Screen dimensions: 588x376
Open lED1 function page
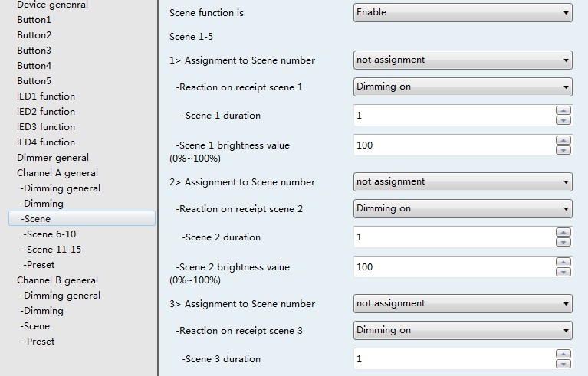46,96
